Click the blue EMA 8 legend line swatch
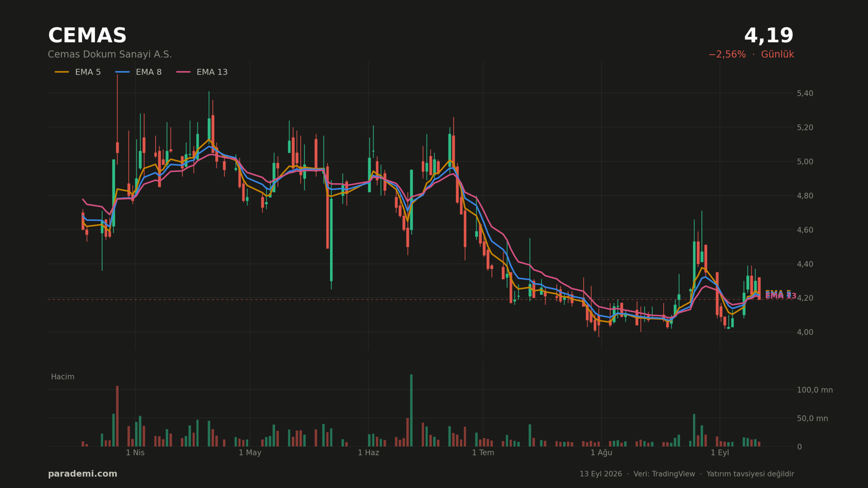 [x=123, y=72]
